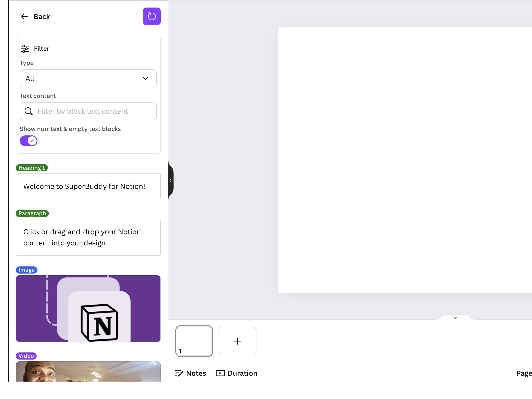The width and height of the screenshot is (532, 399).
Task: Add the Welcome to SuperBuddy heading block
Action: [88, 186]
